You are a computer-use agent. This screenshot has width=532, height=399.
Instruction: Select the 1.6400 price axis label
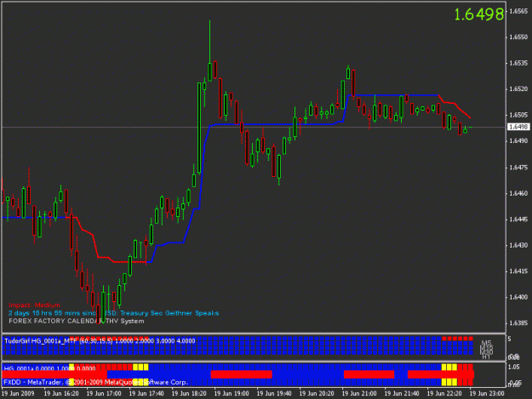518,297
